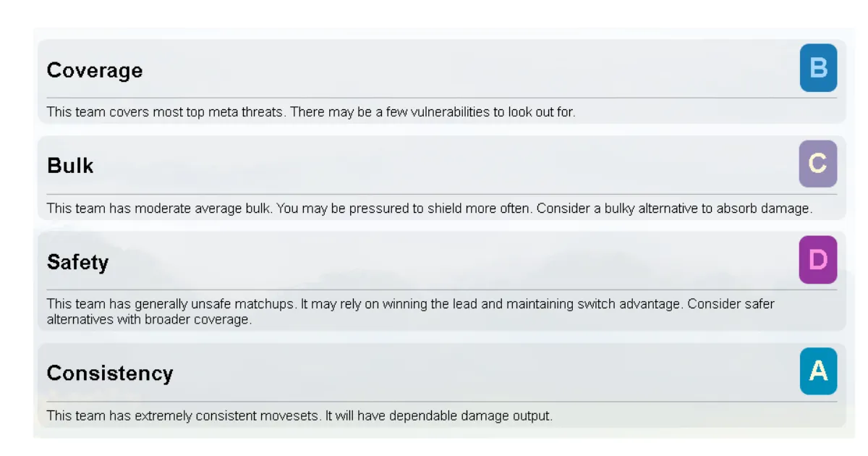
Task: Click the divider line under the Coverage heading
Action: pyautogui.click(x=441, y=98)
